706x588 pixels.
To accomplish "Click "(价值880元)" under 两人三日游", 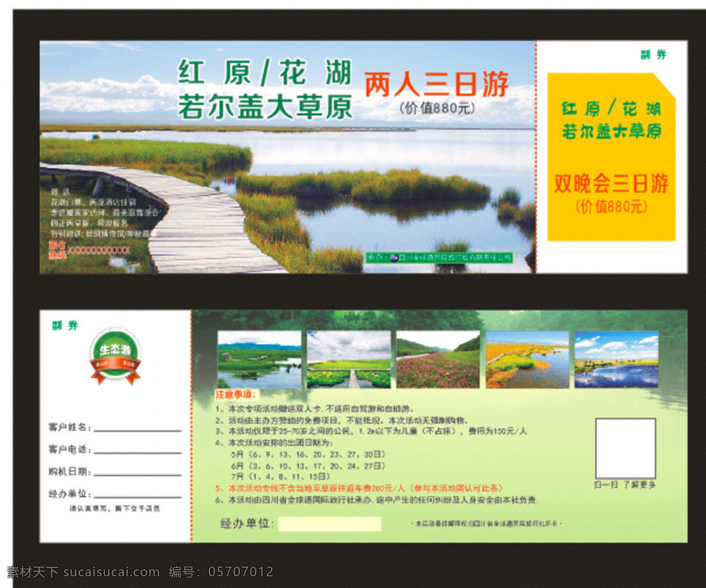I will pyautogui.click(x=437, y=108).
